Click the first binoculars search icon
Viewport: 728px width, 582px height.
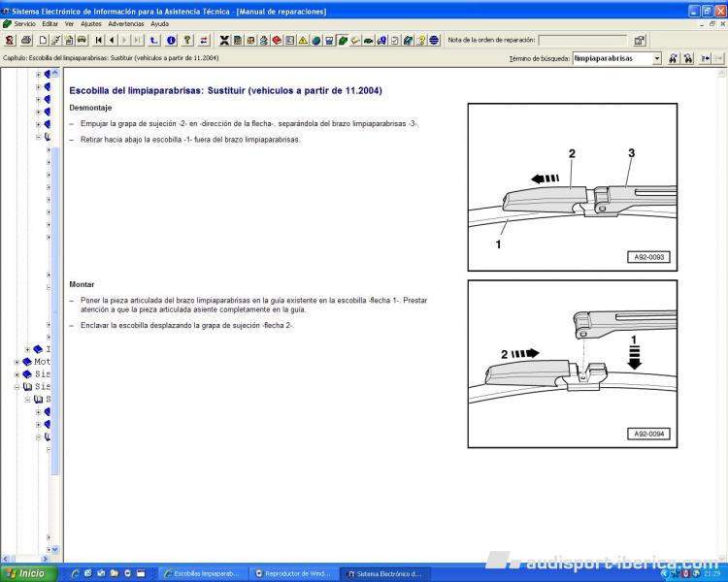673,58
